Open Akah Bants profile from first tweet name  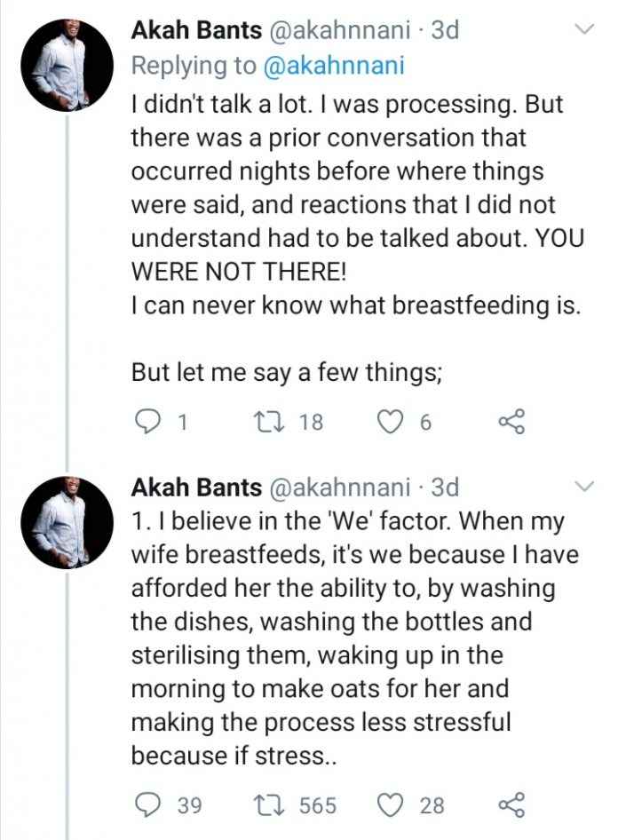click(x=196, y=29)
